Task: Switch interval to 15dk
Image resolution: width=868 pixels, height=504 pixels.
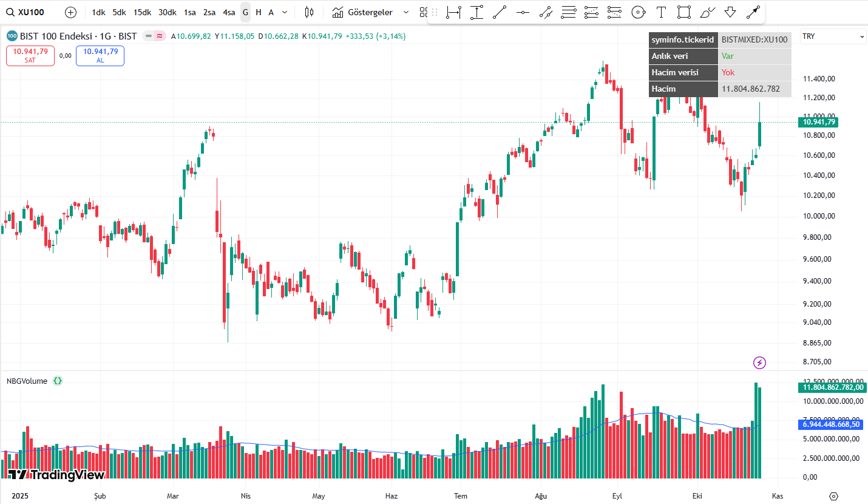Action: coord(143,12)
